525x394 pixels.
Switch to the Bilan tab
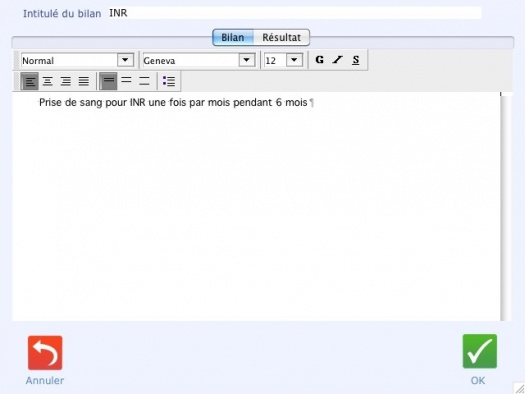point(233,37)
